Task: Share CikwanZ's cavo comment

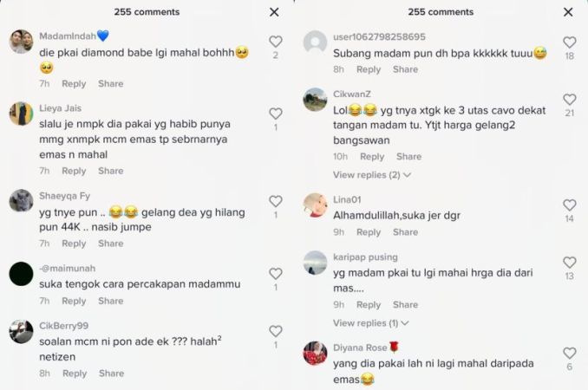Action: (x=408, y=157)
